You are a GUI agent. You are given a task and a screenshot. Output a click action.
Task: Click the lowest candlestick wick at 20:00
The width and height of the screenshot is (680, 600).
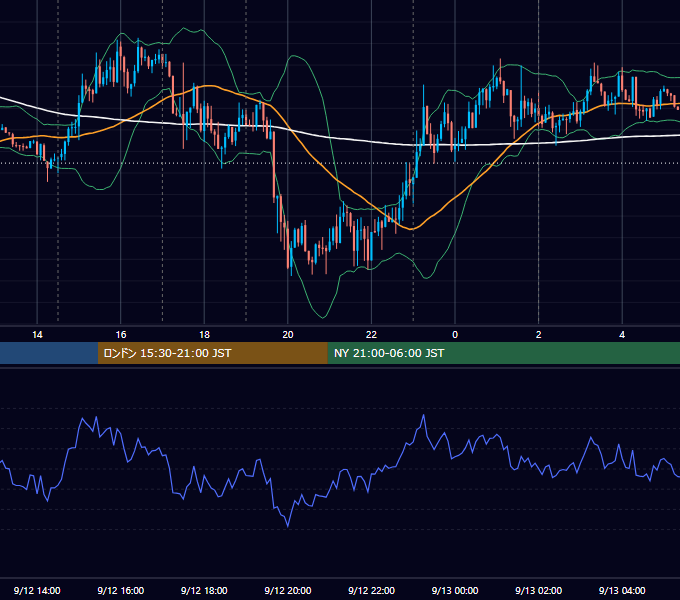coord(291,272)
